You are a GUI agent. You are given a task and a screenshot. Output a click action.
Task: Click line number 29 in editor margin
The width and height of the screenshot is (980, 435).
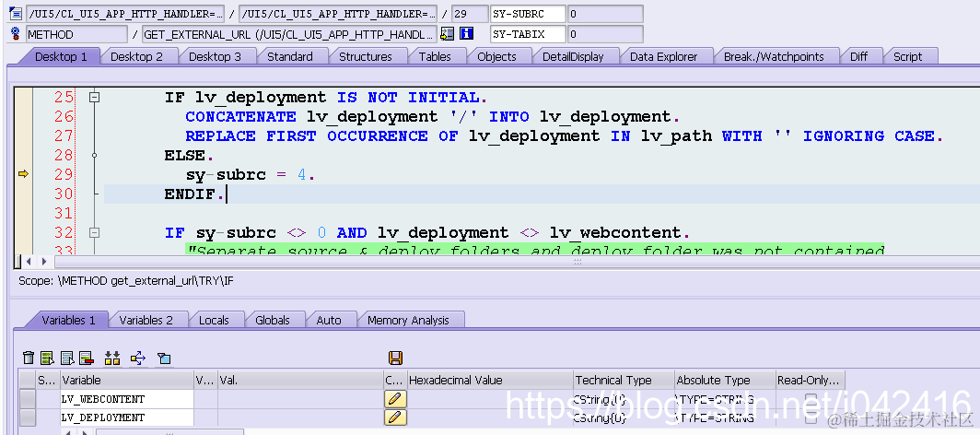tap(64, 174)
